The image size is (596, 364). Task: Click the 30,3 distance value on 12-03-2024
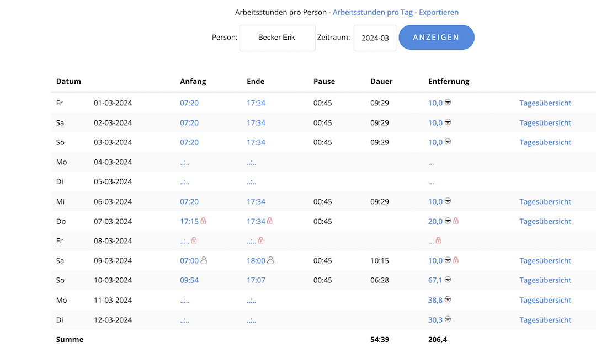435,320
